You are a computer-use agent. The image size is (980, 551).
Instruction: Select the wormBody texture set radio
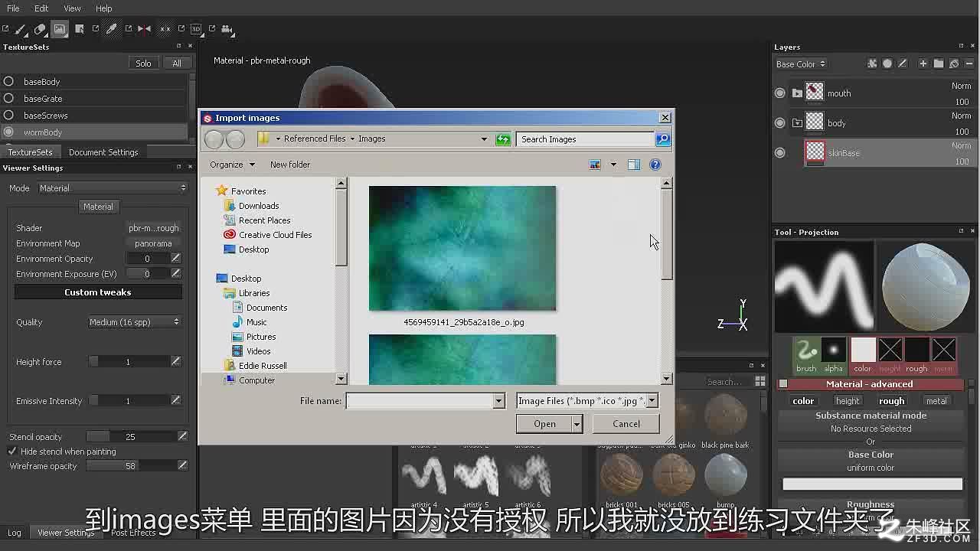[x=8, y=132]
